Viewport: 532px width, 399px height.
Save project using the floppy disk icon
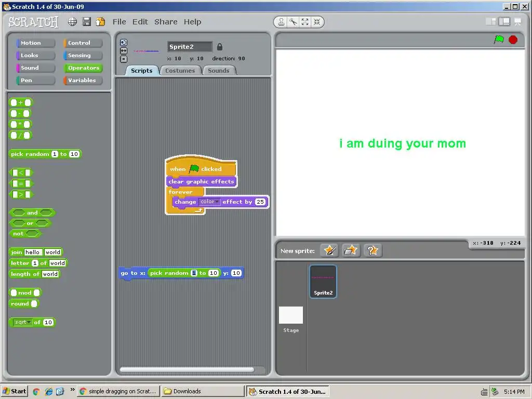(x=87, y=22)
